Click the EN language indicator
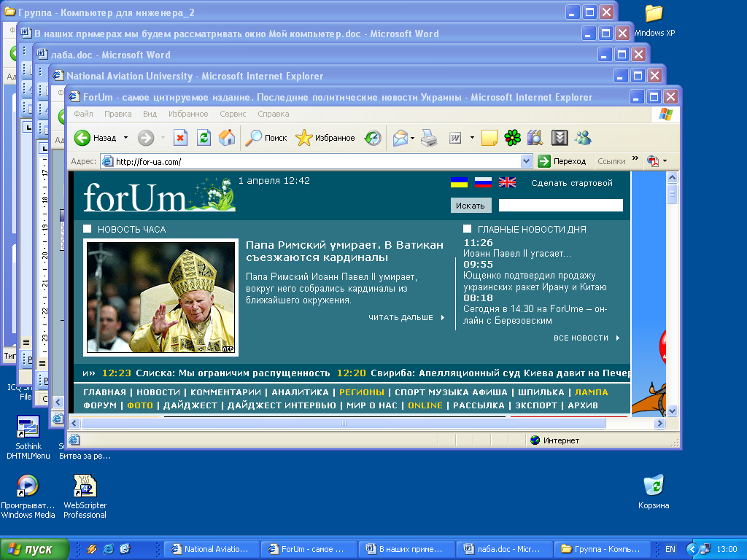747x560 pixels. (670, 549)
